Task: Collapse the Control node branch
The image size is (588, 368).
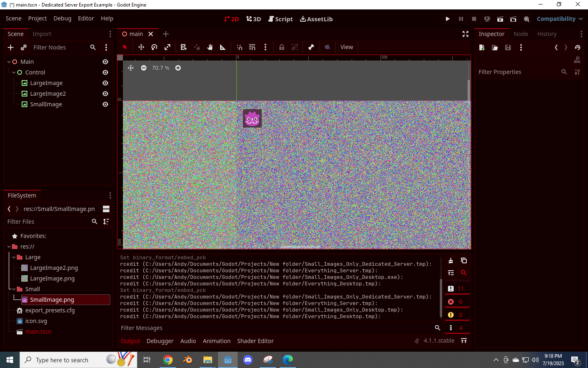Action: [x=14, y=72]
